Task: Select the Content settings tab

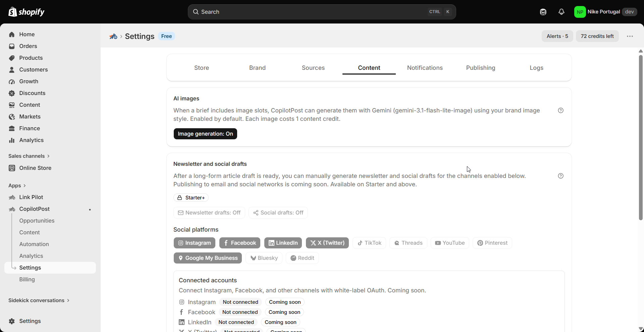Action: [x=369, y=68]
